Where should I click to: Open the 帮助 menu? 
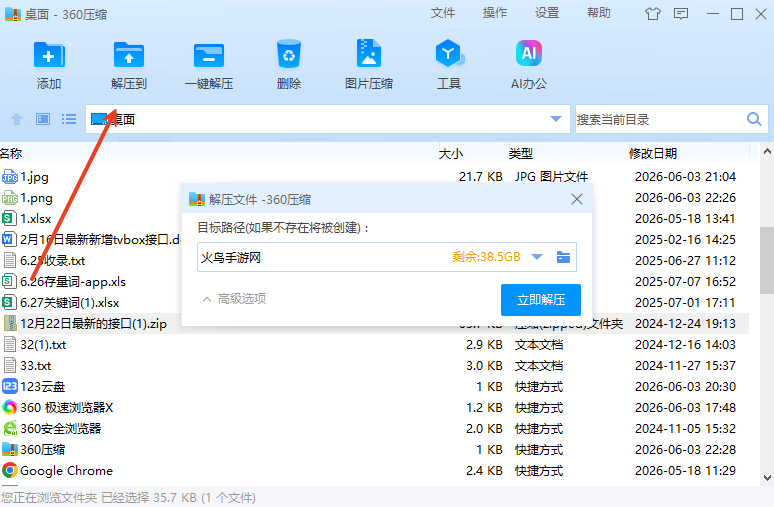pyautogui.click(x=599, y=13)
